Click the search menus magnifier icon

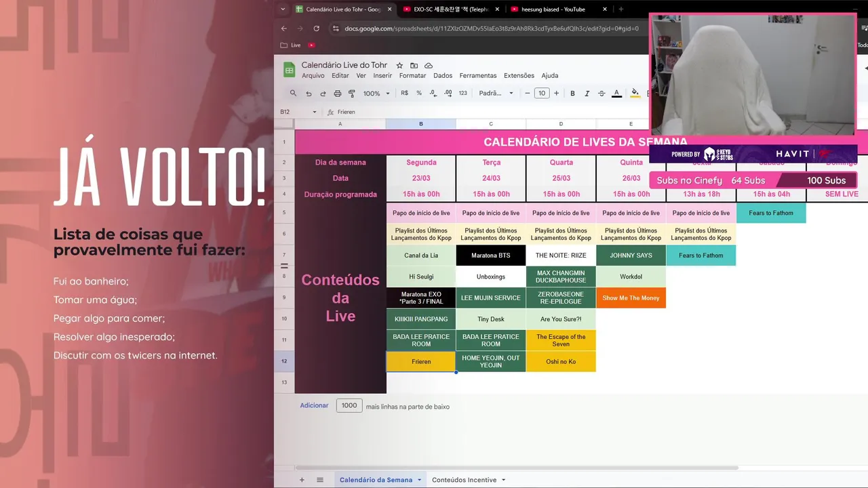(x=293, y=94)
